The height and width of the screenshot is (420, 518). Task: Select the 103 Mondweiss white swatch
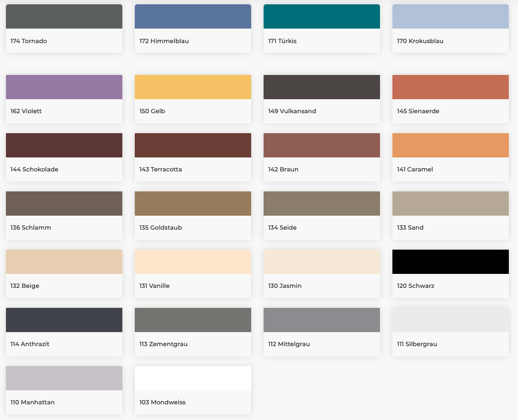192,378
